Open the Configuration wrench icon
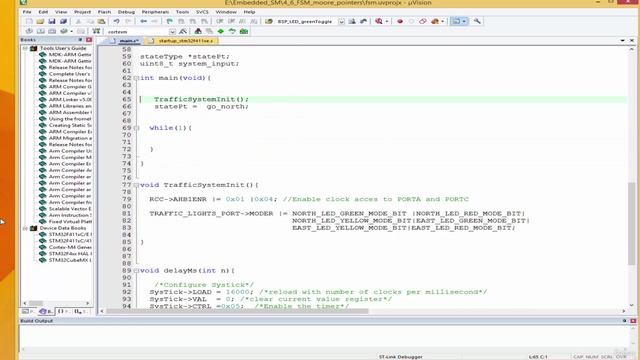640x360 pixels. pos(477,21)
